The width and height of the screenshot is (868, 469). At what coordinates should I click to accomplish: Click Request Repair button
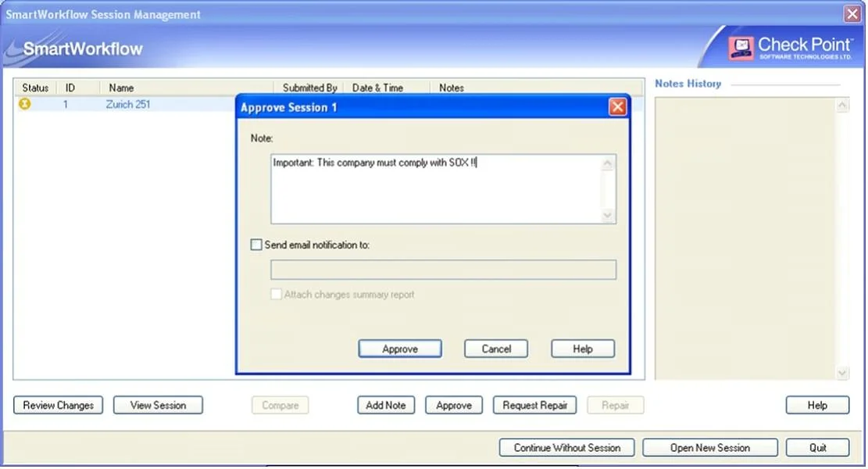click(534, 406)
